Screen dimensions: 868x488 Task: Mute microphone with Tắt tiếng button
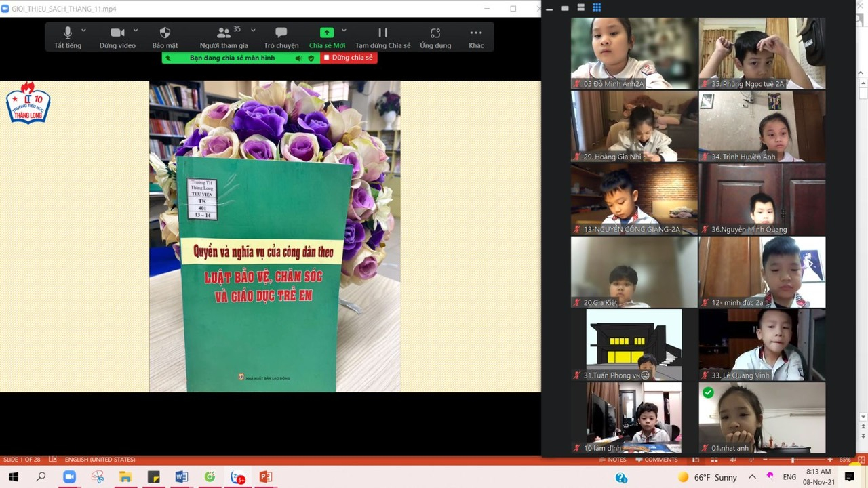[67, 37]
